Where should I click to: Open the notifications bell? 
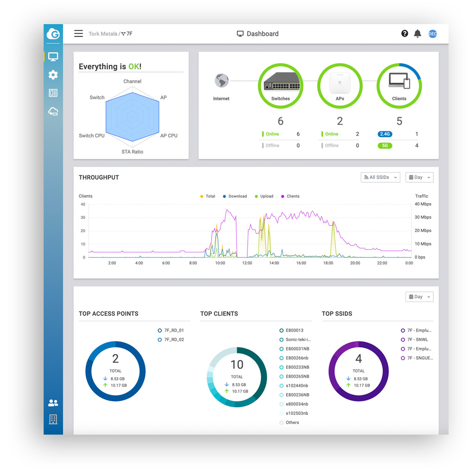tap(418, 34)
